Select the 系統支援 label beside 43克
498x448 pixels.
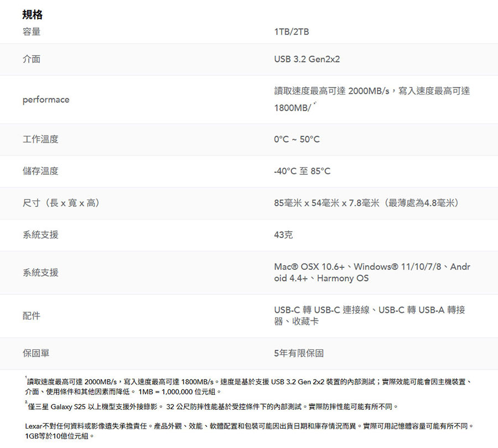40,235
